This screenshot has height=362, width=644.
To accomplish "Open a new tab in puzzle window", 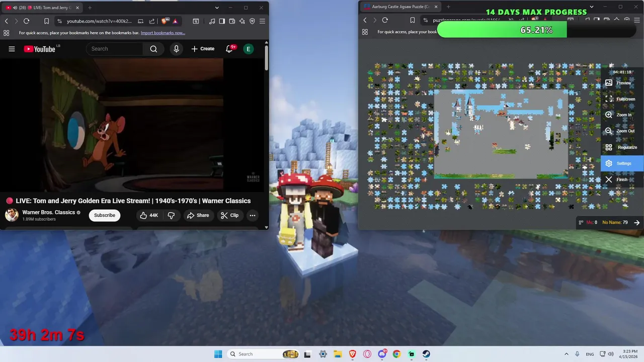I will (x=448, y=7).
